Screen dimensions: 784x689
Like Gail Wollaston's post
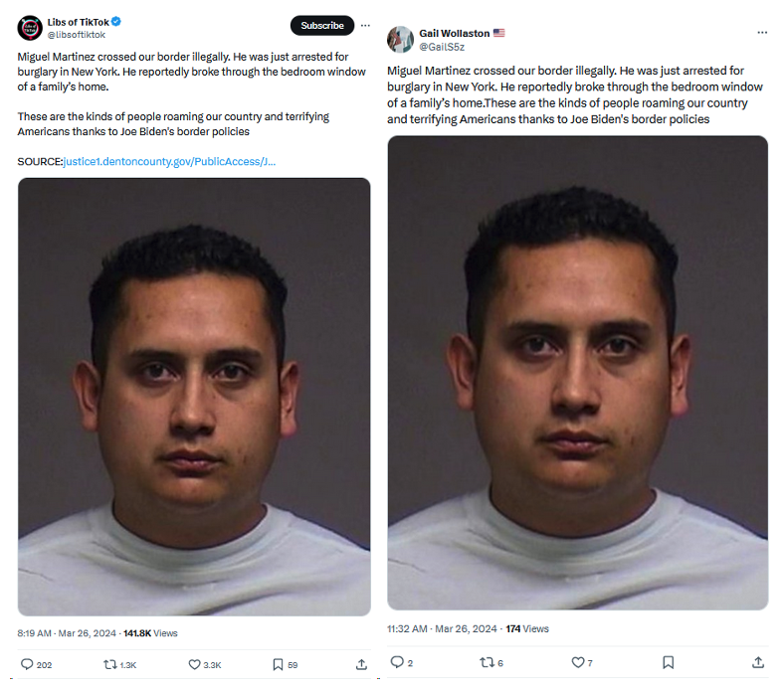click(x=577, y=662)
